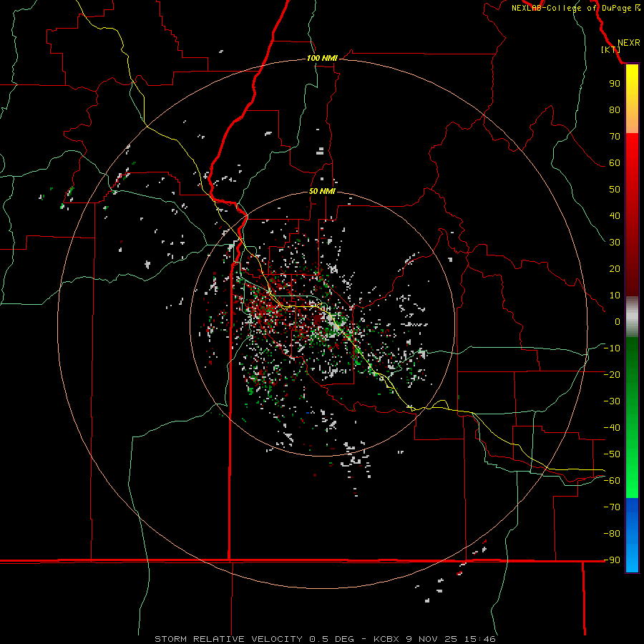Click the "9 NOV 25 15:46" timestamp
Image resolution: width=644 pixels, height=644 pixels.
coord(451,639)
